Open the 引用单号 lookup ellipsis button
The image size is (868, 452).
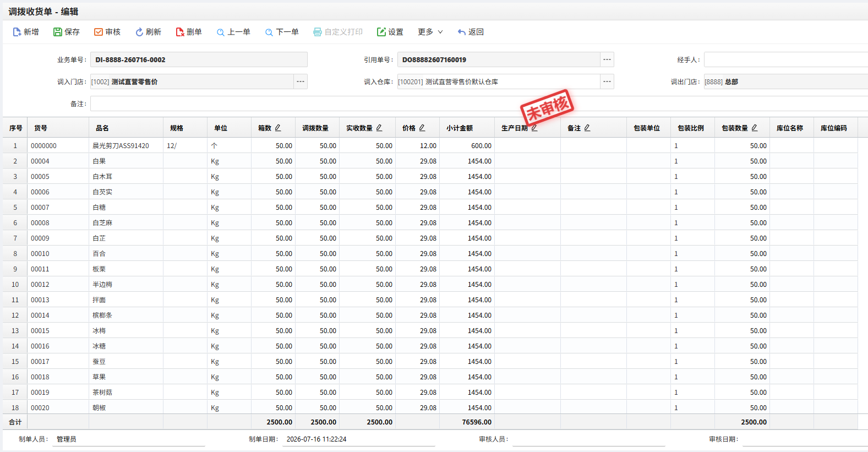[x=607, y=59]
